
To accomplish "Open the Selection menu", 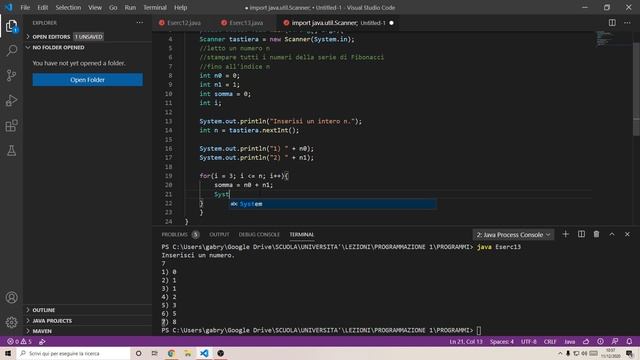I will (x=68, y=7).
